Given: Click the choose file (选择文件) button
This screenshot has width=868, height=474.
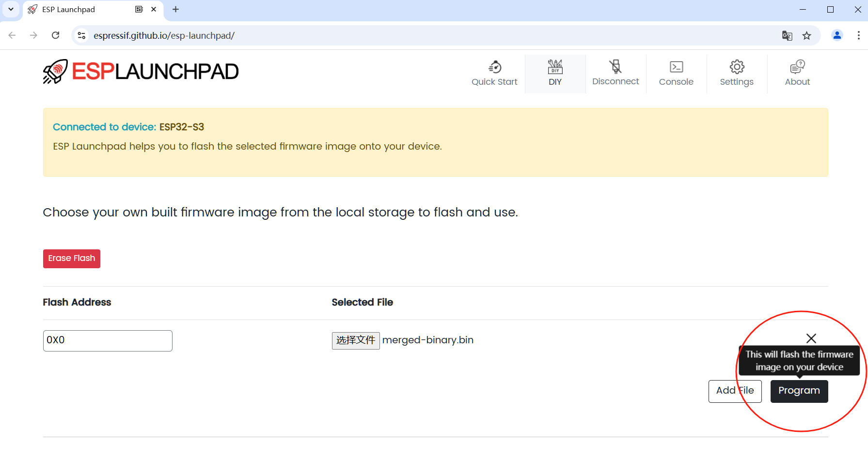Looking at the screenshot, I should pyautogui.click(x=356, y=340).
